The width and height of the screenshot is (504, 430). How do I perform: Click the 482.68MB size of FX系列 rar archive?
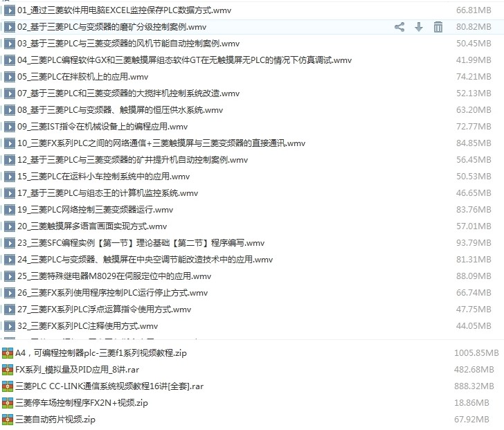[474, 370]
